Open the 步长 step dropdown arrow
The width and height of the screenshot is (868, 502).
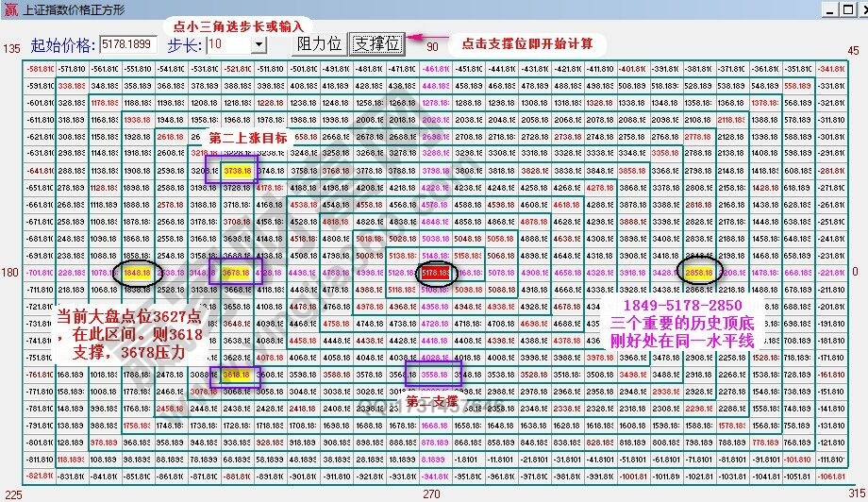click(x=259, y=44)
